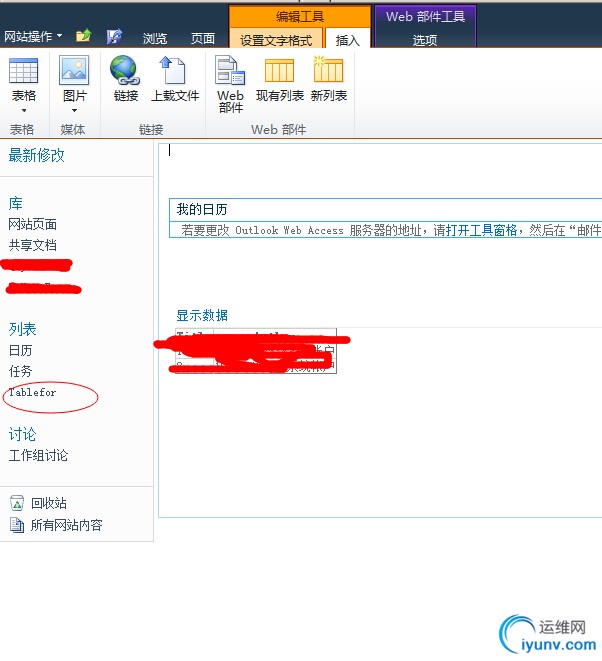Click the Link (链接) globe icon

125,70
